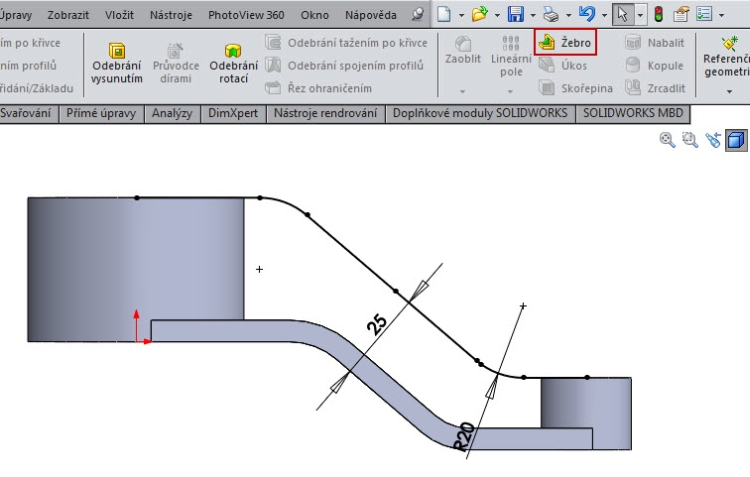
Task: Click the Lineární pole tool
Action: [x=511, y=56]
